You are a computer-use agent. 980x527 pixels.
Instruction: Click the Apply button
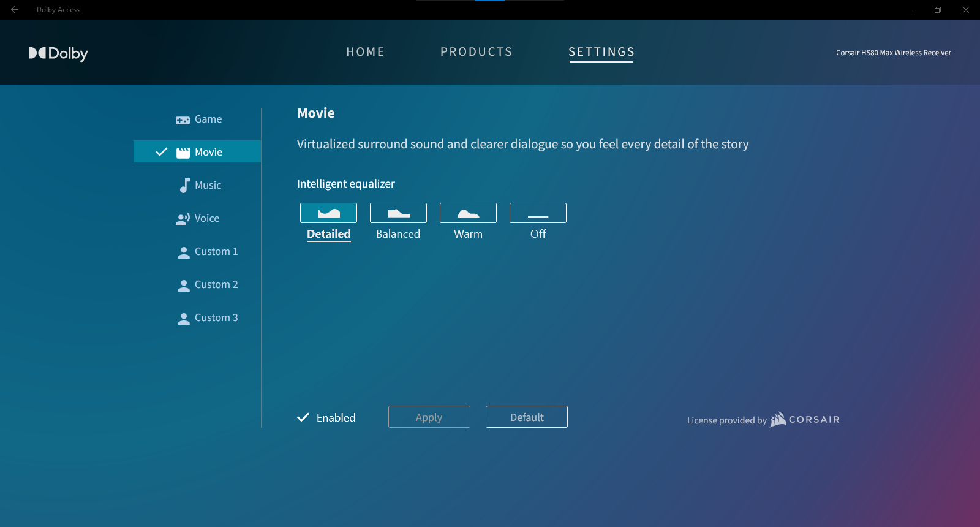tap(429, 417)
